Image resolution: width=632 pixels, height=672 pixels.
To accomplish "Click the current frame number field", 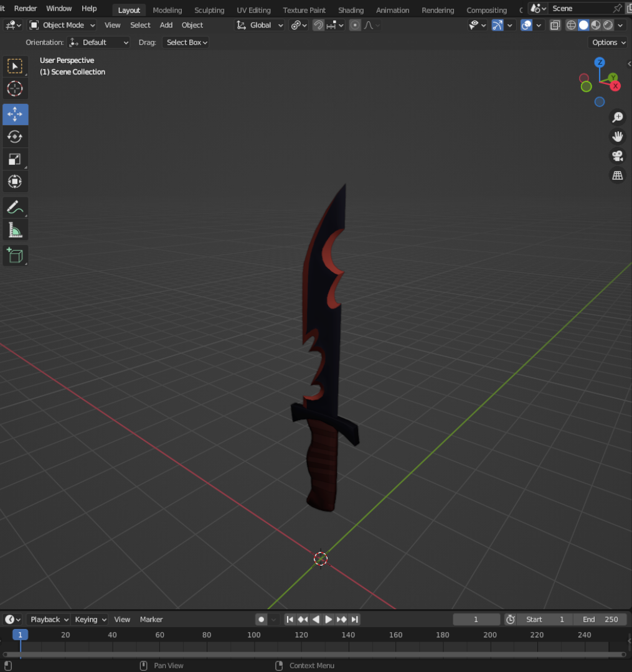I will (476, 619).
